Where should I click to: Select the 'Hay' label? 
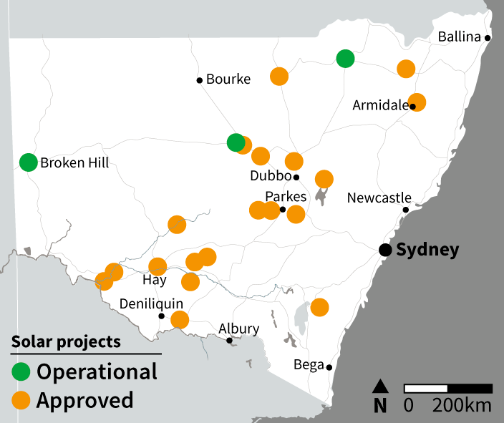(155, 280)
